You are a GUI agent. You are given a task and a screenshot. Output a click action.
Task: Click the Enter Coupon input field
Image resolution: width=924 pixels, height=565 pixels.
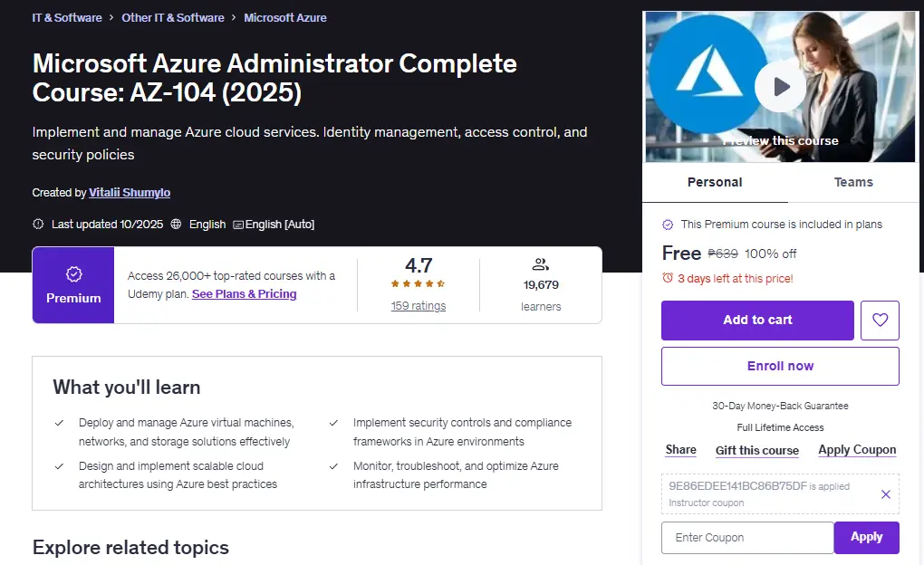(747, 537)
